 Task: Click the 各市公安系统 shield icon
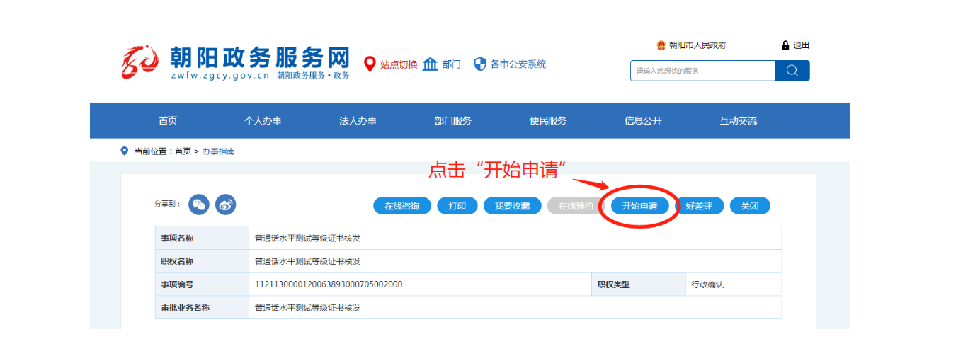pos(480,64)
